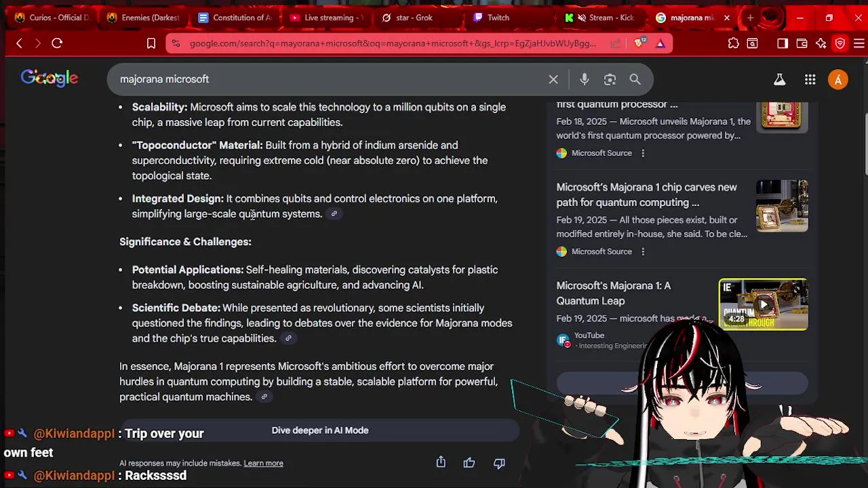Click the address bar URL
The width and height of the screenshot is (868, 488).
coord(393,43)
